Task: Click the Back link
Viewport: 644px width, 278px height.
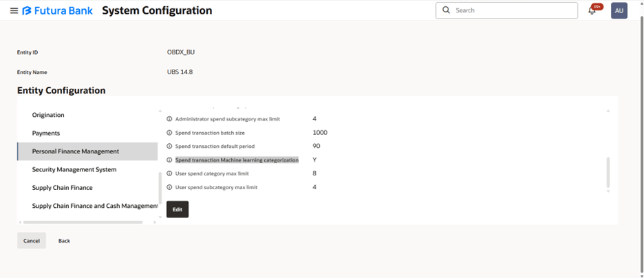Action: [x=64, y=241]
